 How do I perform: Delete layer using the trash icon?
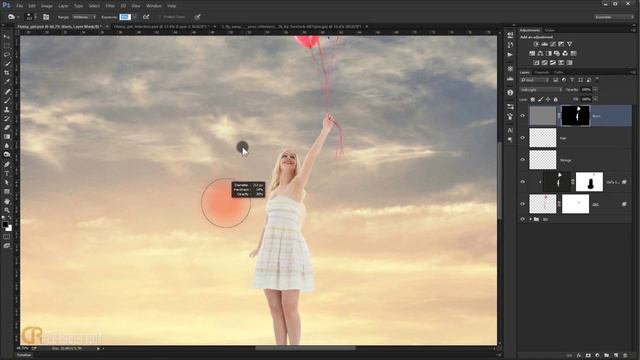point(625,356)
